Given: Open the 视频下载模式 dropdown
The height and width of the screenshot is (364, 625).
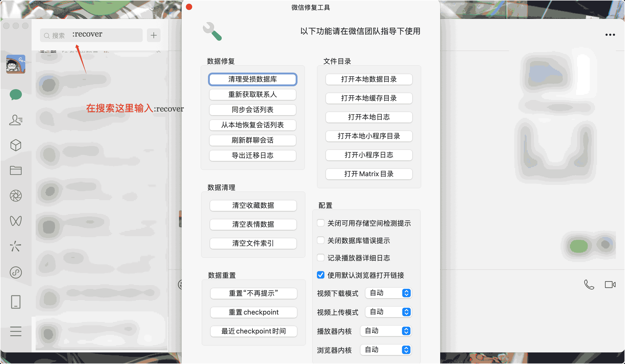Looking at the screenshot, I should click(x=388, y=293).
